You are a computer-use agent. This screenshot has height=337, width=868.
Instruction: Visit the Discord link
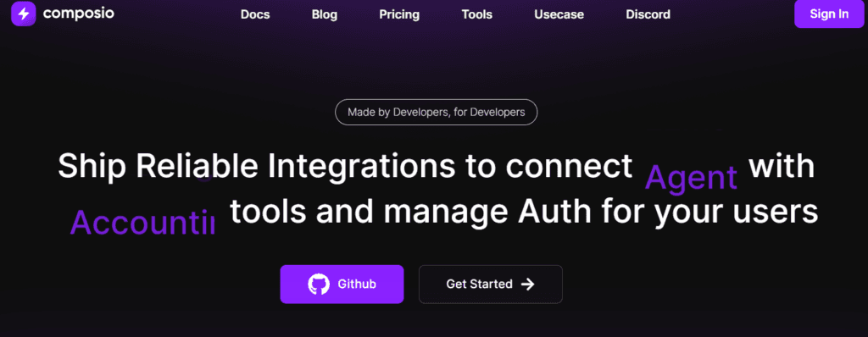pyautogui.click(x=648, y=14)
